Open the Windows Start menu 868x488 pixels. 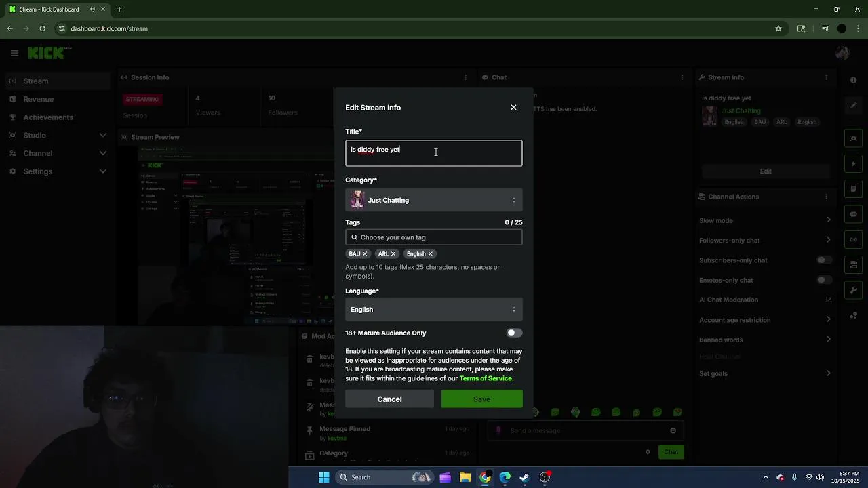(324, 477)
